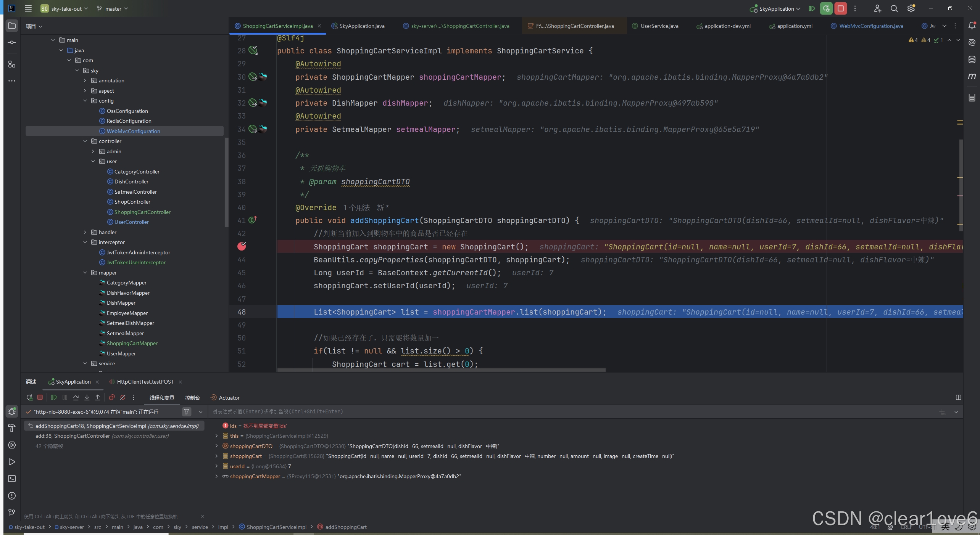Toggle the breakpoint on line 43
This screenshot has width=980, height=535.
pos(242,247)
